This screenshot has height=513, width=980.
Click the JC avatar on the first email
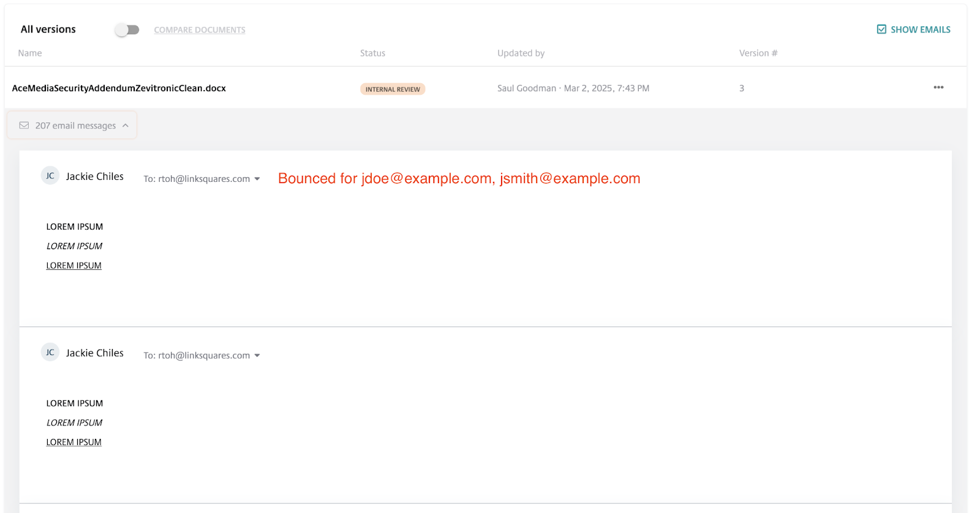pos(50,176)
